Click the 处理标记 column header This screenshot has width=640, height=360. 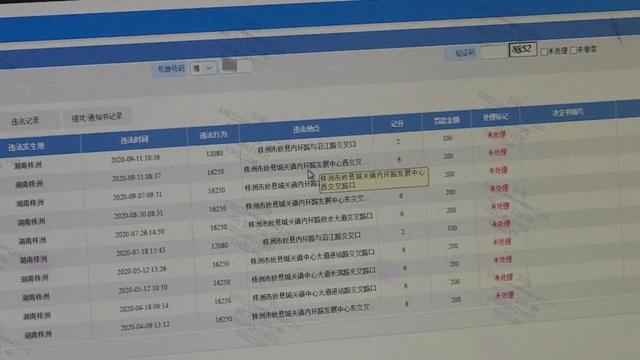pos(495,117)
